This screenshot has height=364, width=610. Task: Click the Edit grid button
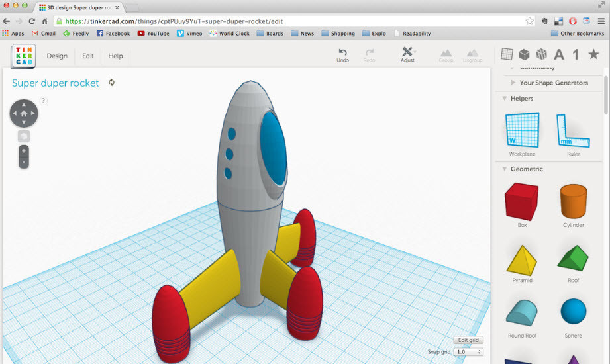coord(468,340)
